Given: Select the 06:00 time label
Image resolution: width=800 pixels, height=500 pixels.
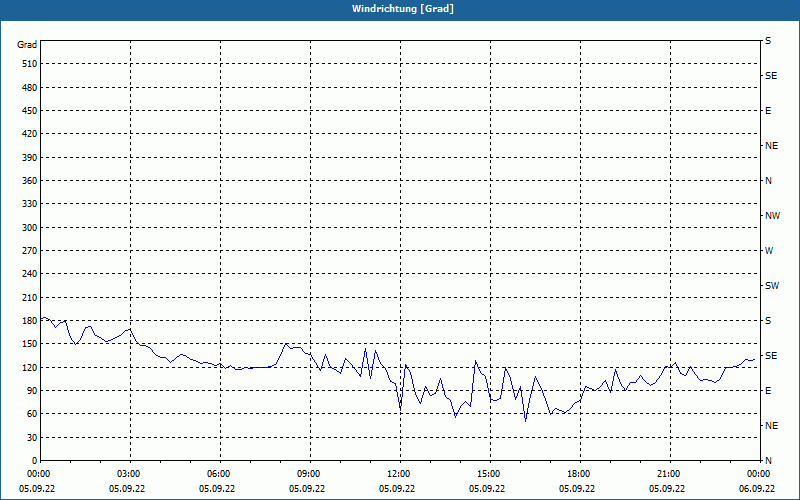Looking at the screenshot, I should [217, 473].
